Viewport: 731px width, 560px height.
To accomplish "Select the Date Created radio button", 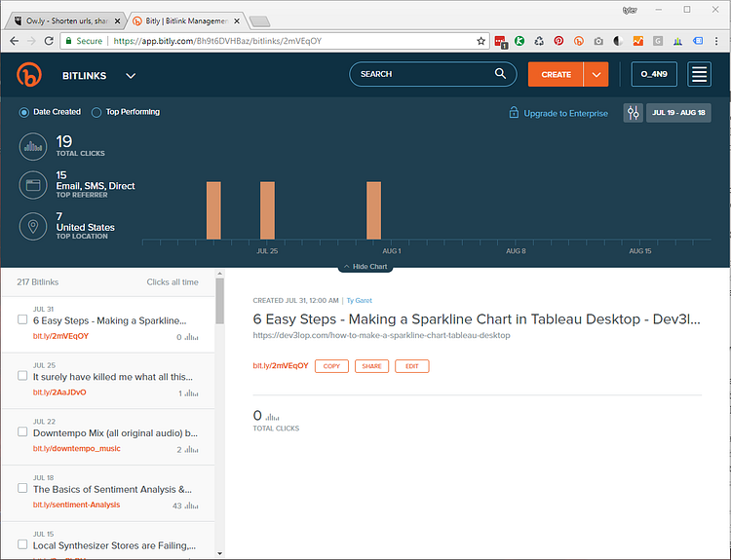I will click(23, 112).
